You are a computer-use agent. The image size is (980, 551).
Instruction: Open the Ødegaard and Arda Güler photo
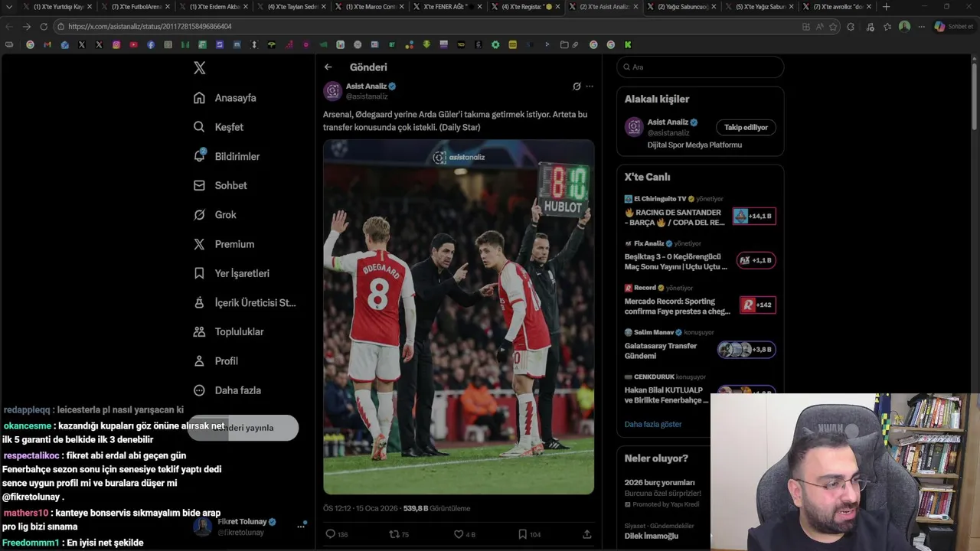(x=459, y=317)
